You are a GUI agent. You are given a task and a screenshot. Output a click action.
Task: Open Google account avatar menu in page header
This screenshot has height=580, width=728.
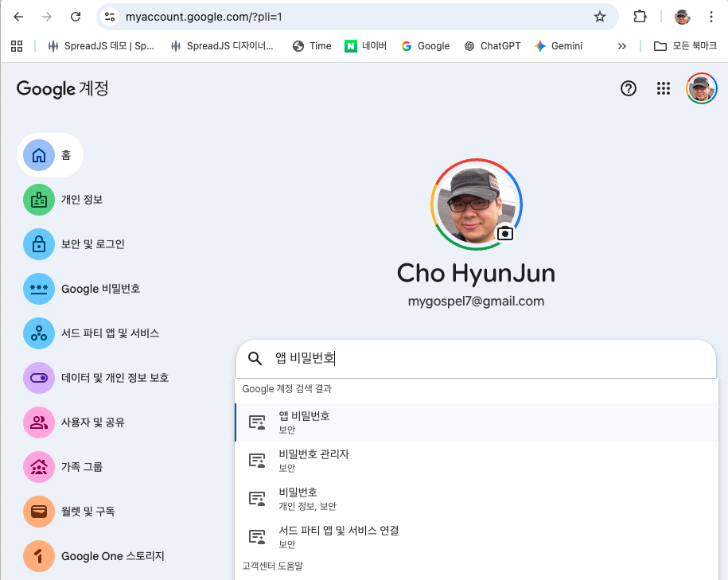[x=702, y=88]
